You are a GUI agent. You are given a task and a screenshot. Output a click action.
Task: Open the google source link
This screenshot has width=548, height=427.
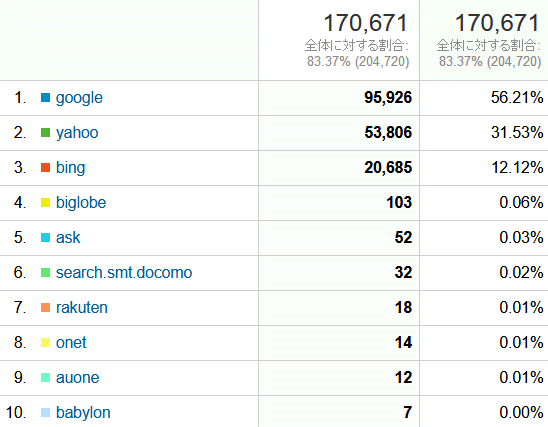tap(79, 98)
